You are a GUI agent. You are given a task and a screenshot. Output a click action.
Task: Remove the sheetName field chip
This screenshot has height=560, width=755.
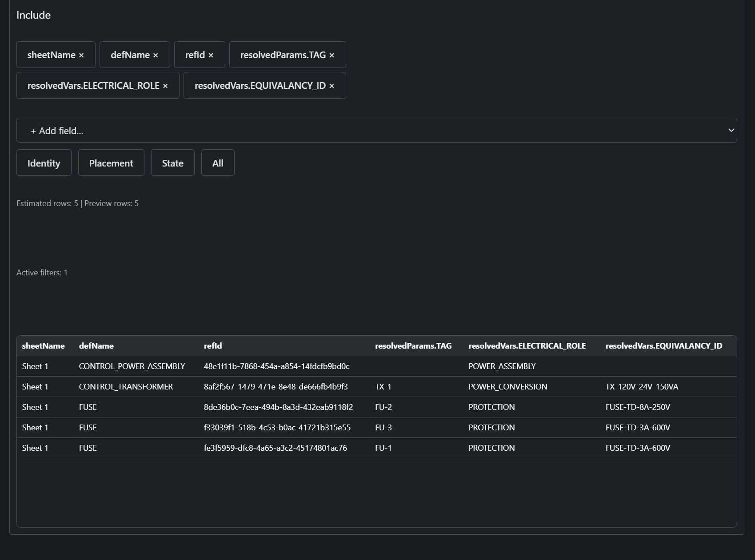81,56
